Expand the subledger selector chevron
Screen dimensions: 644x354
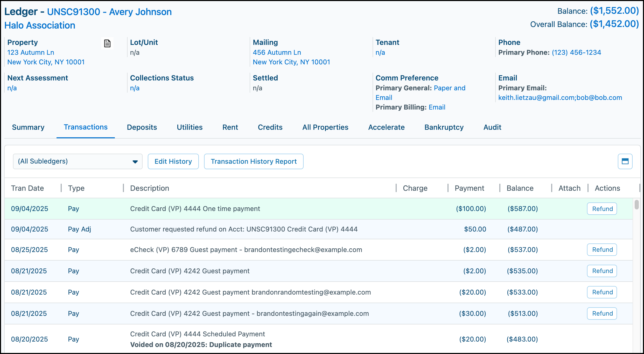(135, 161)
